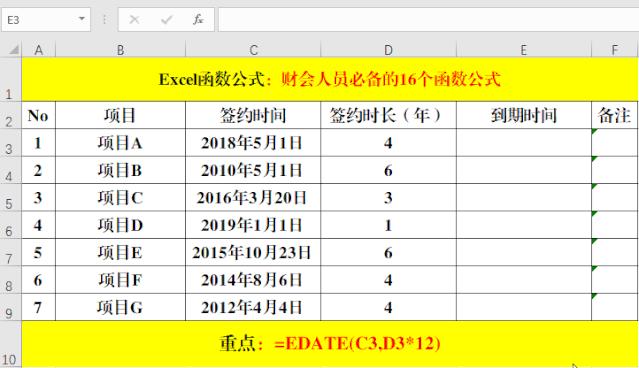Select the 项目F cell

(x=120, y=280)
